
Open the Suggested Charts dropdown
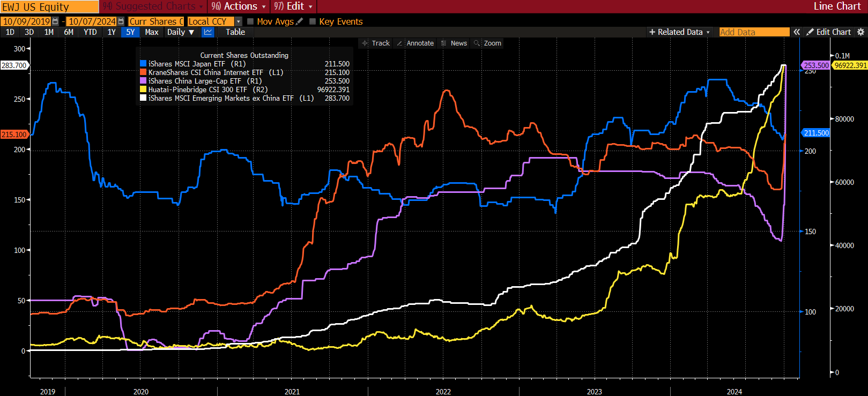point(153,6)
